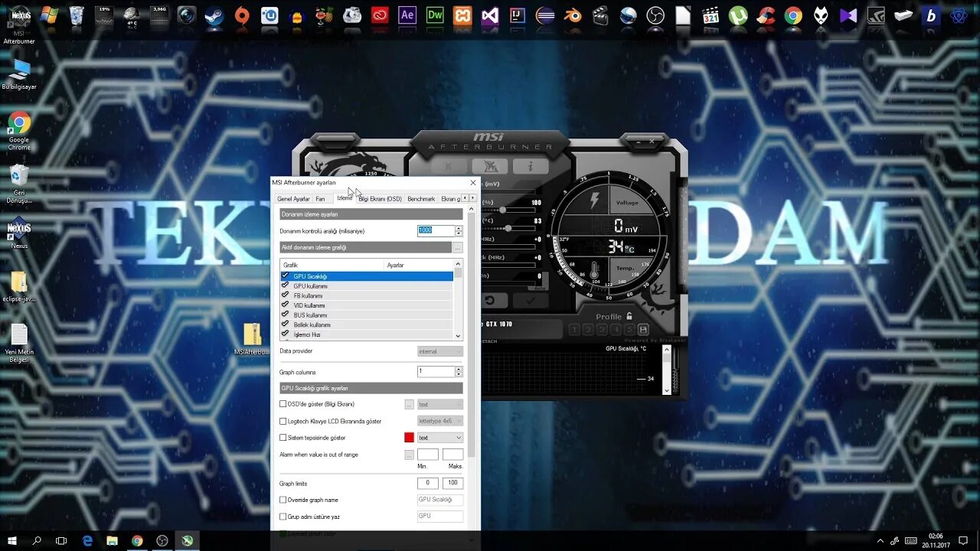Open the system tray text dropdown

pos(440,438)
